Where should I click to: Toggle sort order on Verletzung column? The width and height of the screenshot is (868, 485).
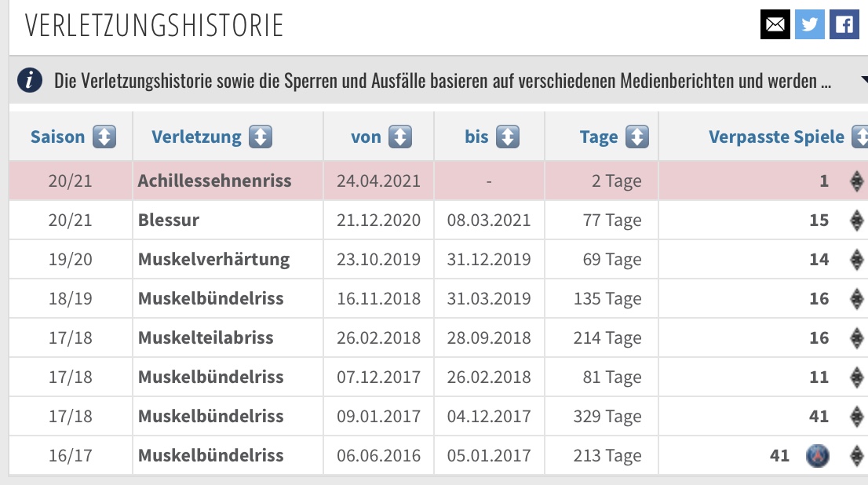pyautogui.click(x=261, y=137)
